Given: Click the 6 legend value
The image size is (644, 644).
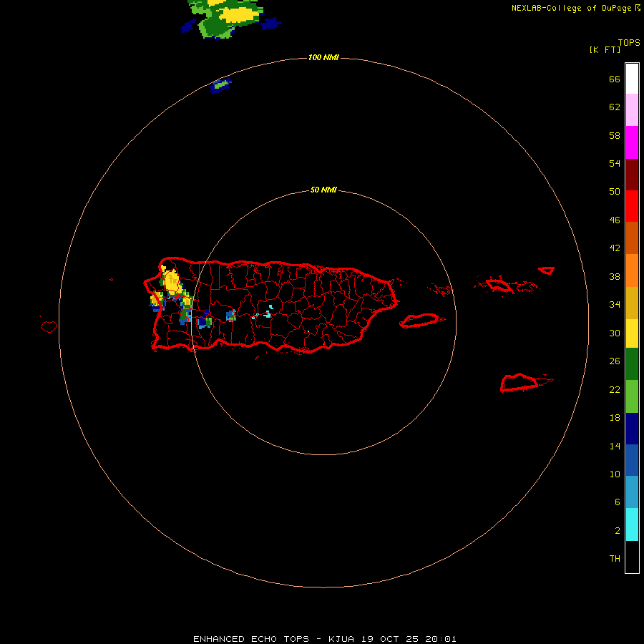Looking at the screenshot, I should click(x=618, y=502).
